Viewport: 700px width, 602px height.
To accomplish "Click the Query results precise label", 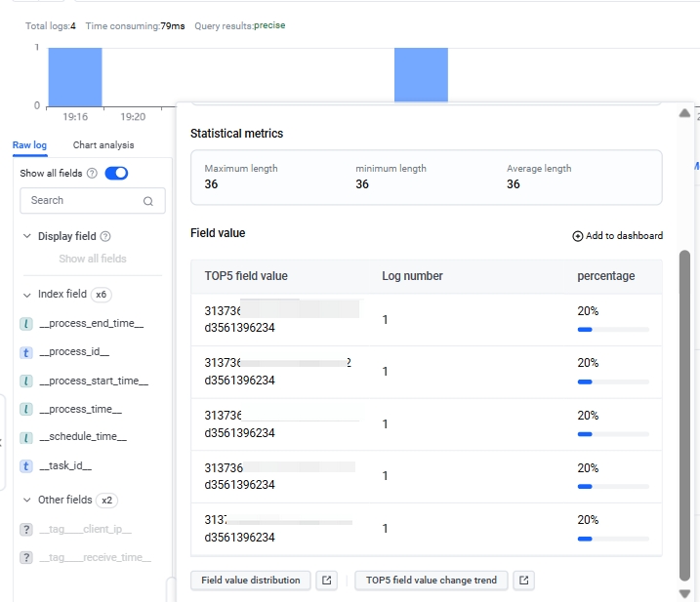I will [x=240, y=26].
